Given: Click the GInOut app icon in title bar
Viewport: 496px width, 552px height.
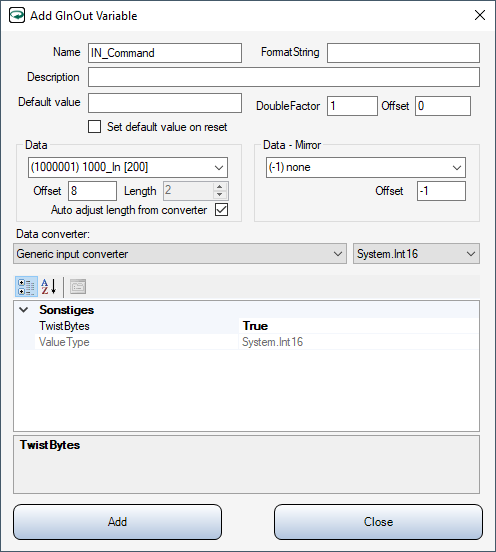Looking at the screenshot, I should pos(17,15).
